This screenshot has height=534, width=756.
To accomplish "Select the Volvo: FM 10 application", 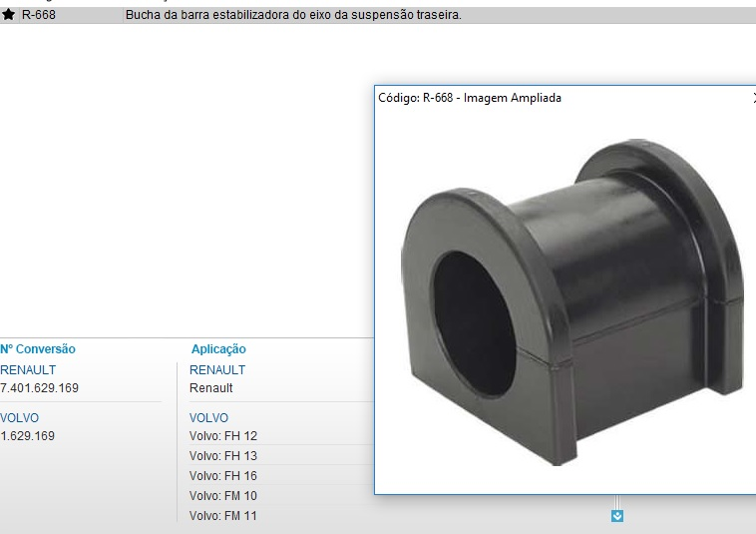I will [223, 496].
